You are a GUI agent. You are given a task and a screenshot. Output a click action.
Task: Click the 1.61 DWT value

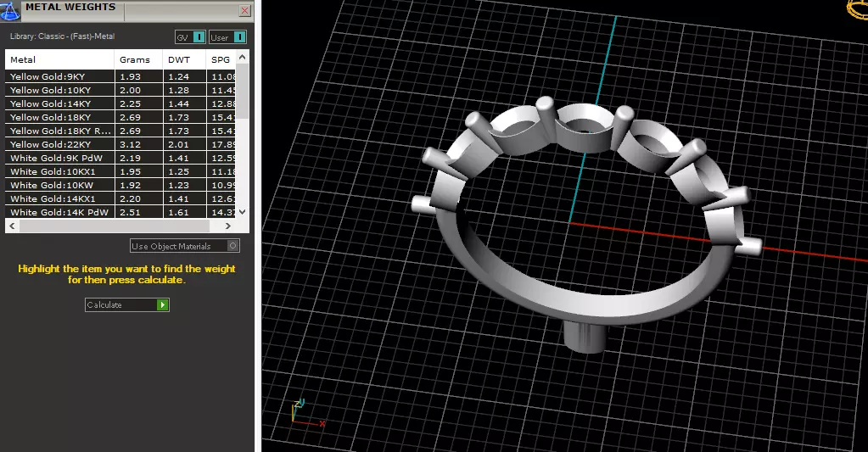[x=179, y=213]
